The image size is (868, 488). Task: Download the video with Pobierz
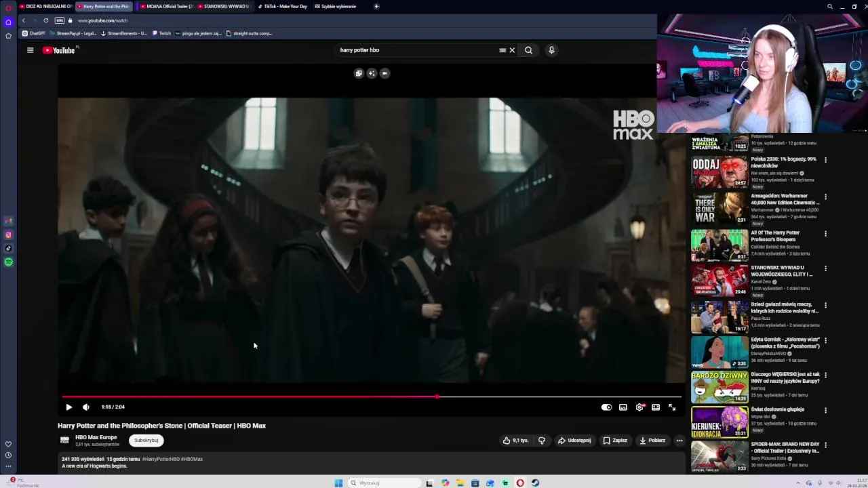(x=652, y=441)
